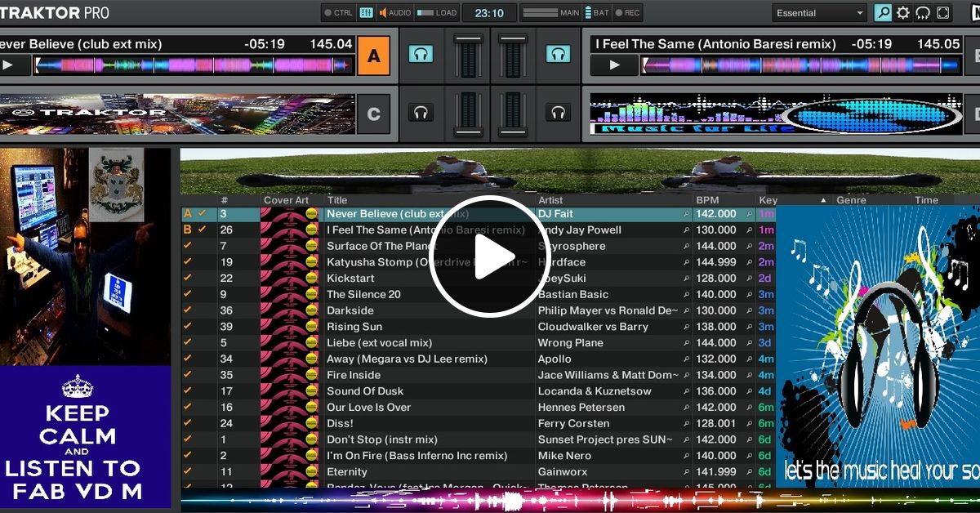The width and height of the screenshot is (980, 513).
Task: Click the BAT battery icon in the status bar
Action: pos(589,12)
